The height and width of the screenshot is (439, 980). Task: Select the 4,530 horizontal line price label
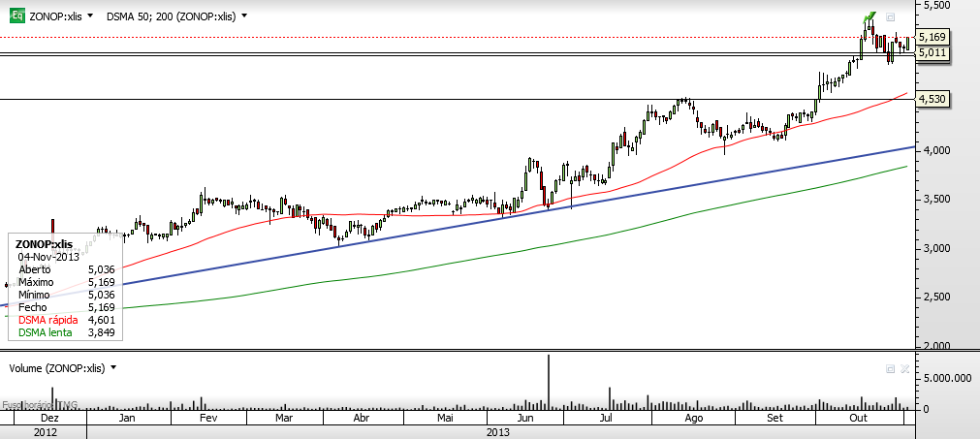(933, 99)
